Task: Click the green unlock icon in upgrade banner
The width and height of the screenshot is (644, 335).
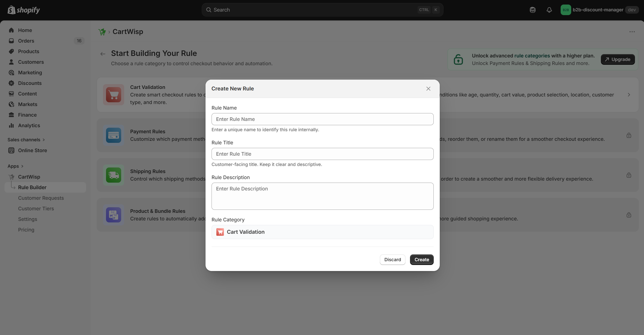Action: click(x=458, y=59)
